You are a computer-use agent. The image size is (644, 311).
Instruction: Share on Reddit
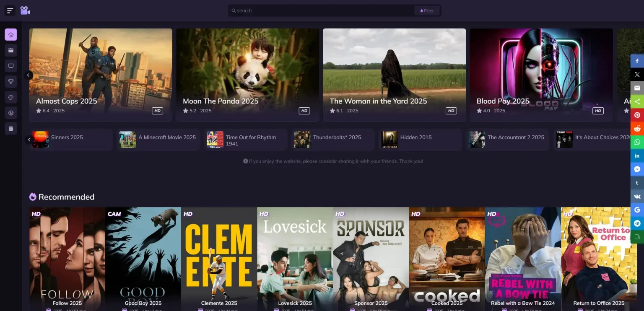pyautogui.click(x=637, y=129)
